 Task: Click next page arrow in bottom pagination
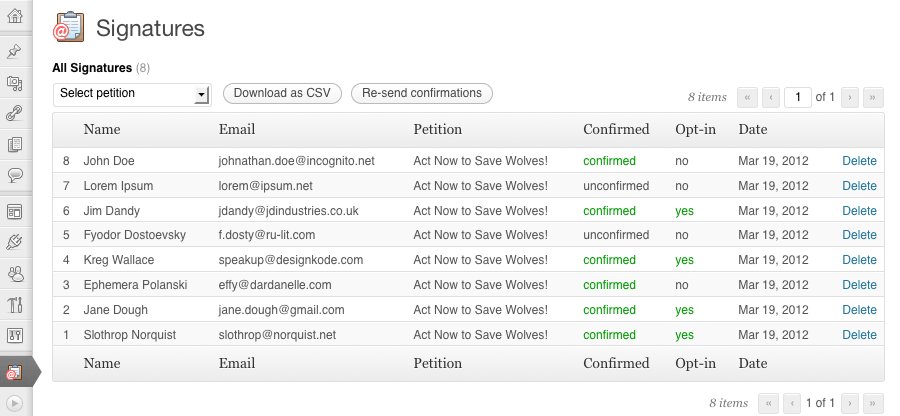pos(850,403)
